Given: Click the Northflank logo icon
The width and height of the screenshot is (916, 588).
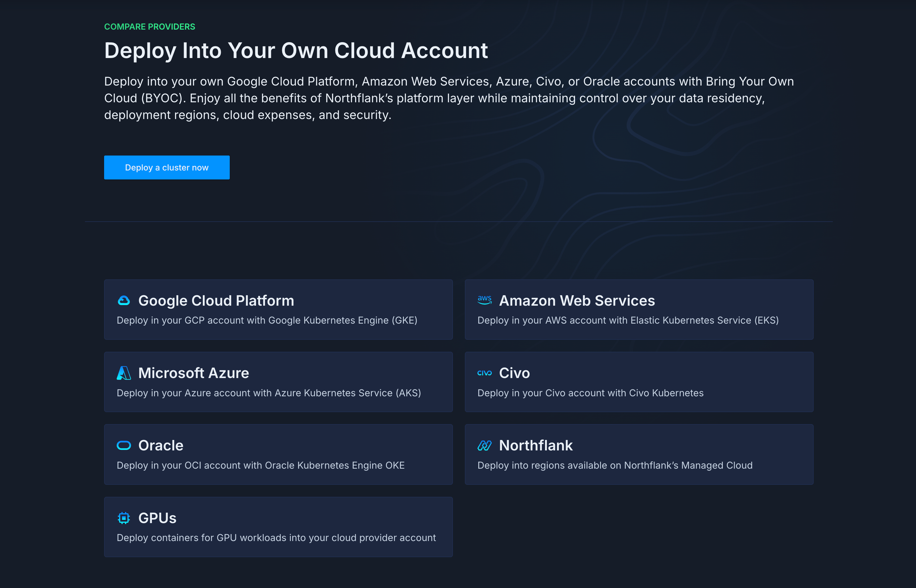Looking at the screenshot, I should 485,446.
